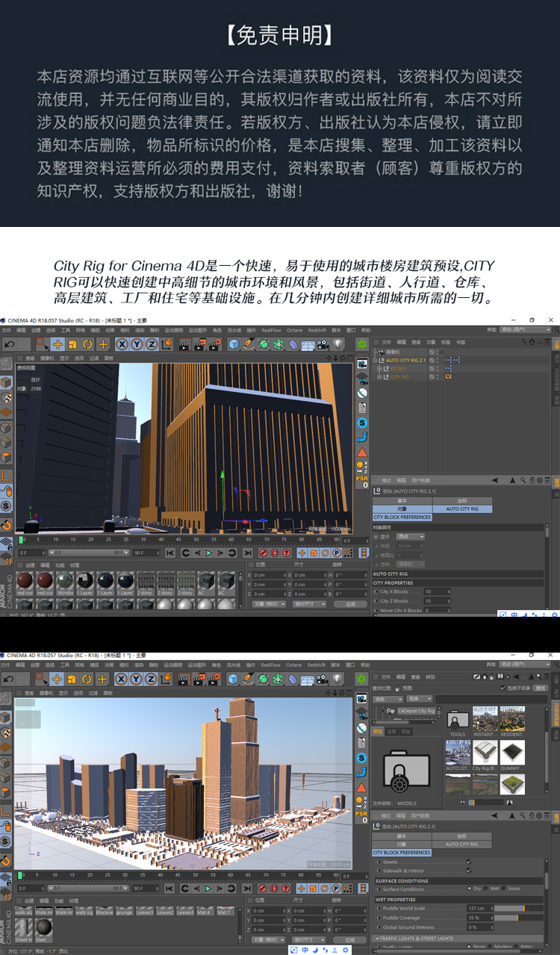Click the red Record keyframe button in the skyscraper window
The height and width of the screenshot is (955, 560).
coord(264,553)
